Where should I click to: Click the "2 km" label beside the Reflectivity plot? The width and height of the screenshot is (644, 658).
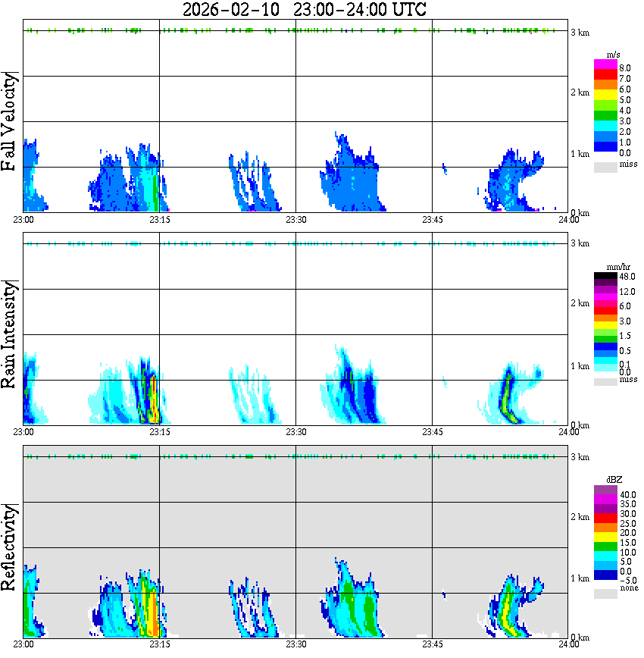580,517
